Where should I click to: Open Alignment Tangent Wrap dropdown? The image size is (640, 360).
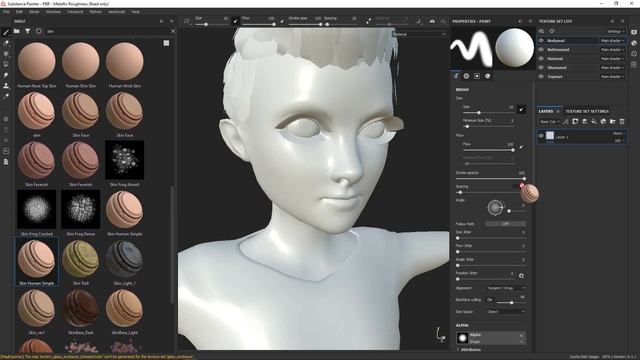pos(505,288)
